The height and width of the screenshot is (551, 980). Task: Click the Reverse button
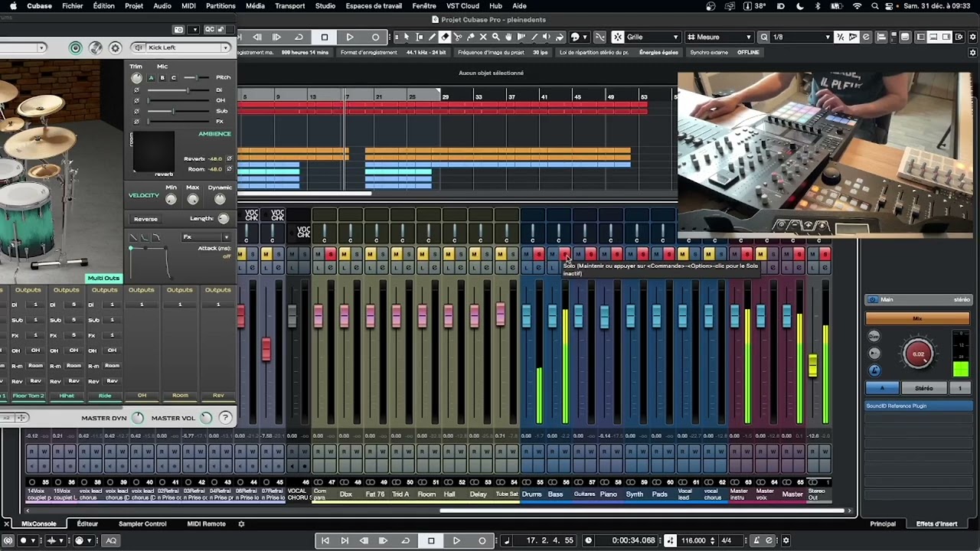[x=145, y=219]
